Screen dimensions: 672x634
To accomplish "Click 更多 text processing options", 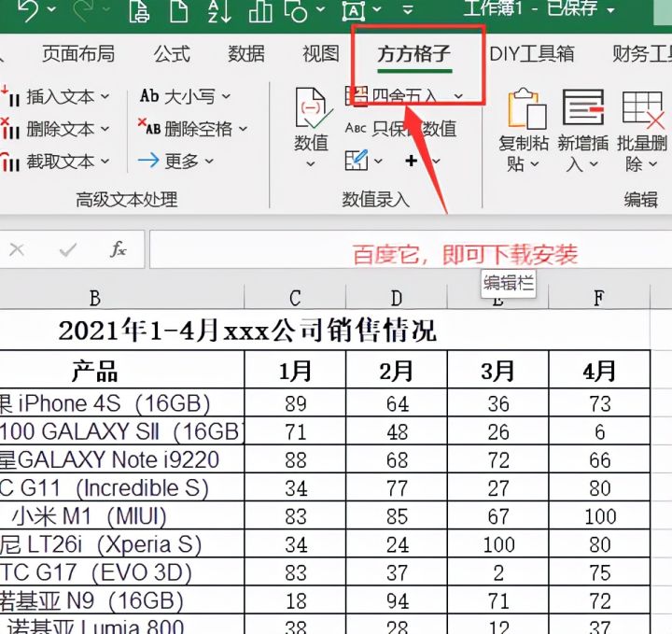I will (175, 161).
